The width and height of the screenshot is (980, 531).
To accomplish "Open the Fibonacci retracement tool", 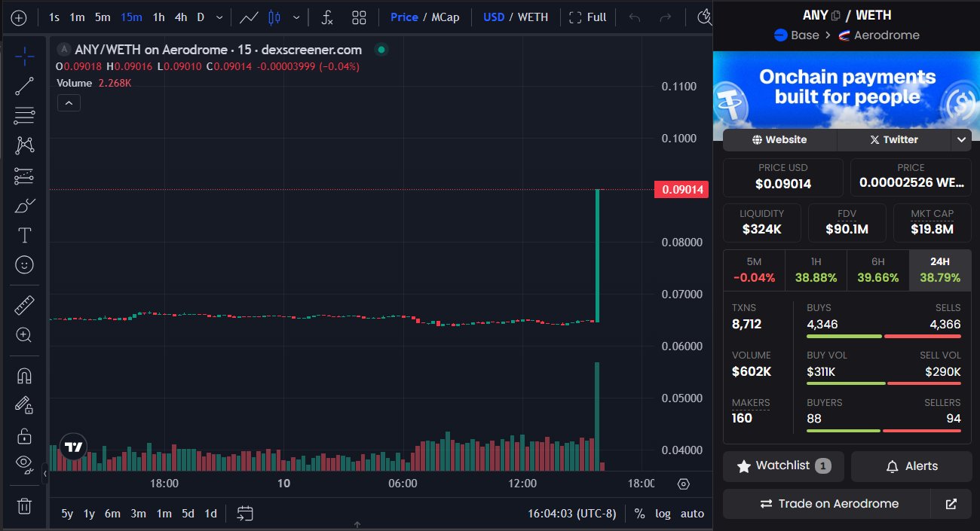I will click(24, 115).
